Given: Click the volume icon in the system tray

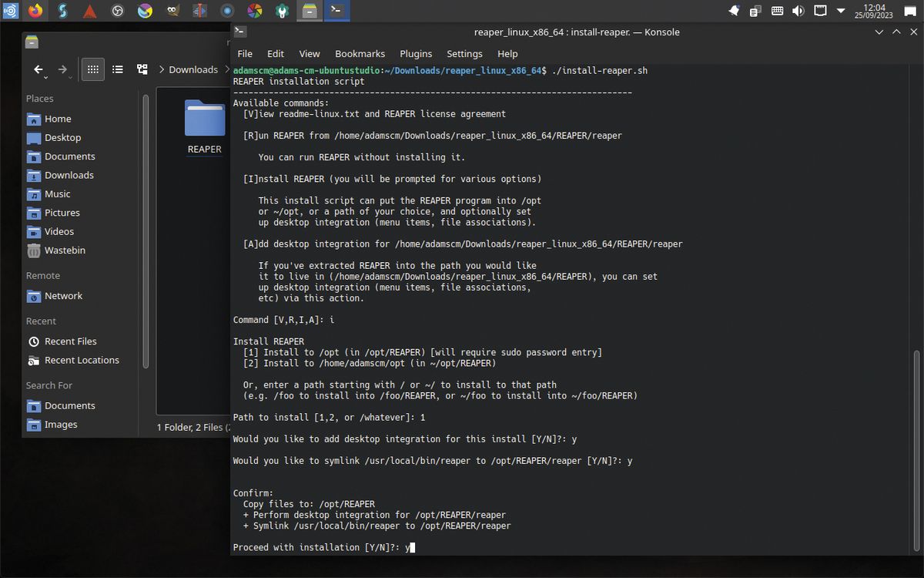Looking at the screenshot, I should point(798,11).
